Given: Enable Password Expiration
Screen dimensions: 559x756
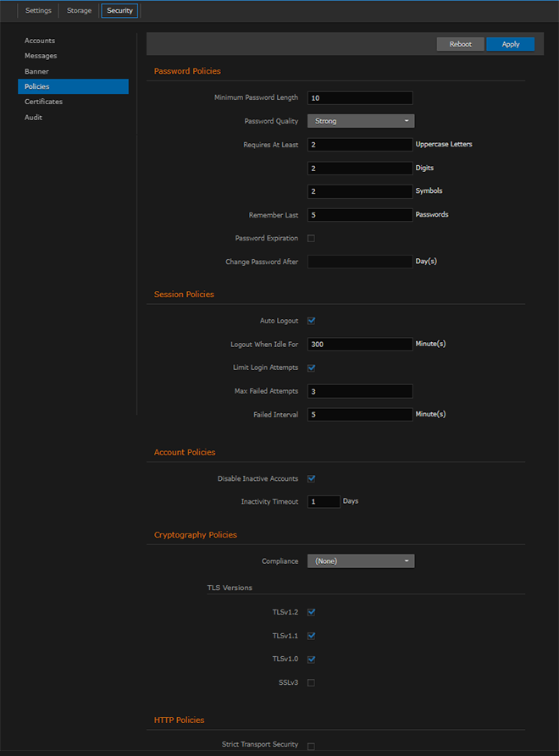Looking at the screenshot, I should pos(311,238).
